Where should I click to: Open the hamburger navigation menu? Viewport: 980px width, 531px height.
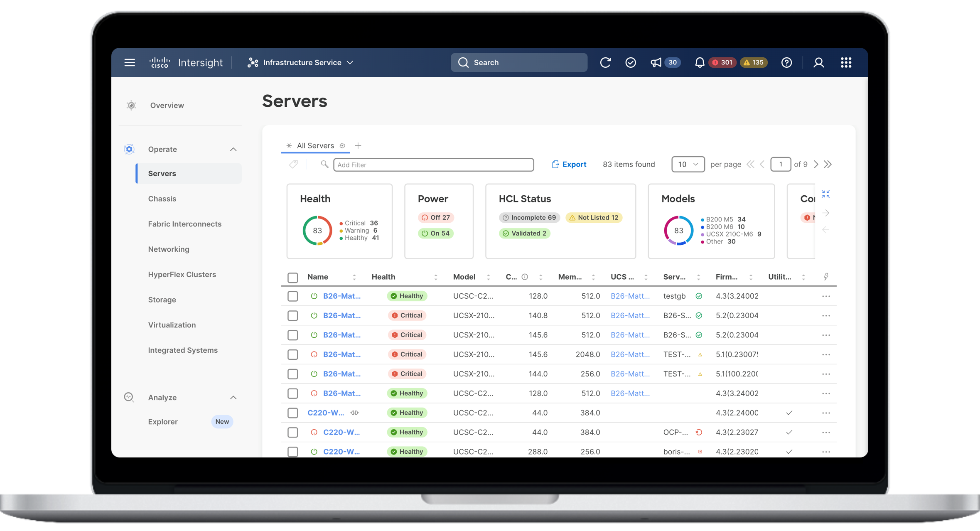130,62
